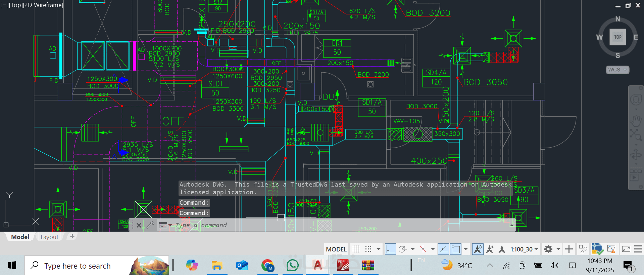Toggle Ortho mode in status bar
The height and width of the screenshot is (275, 644).
click(390, 249)
